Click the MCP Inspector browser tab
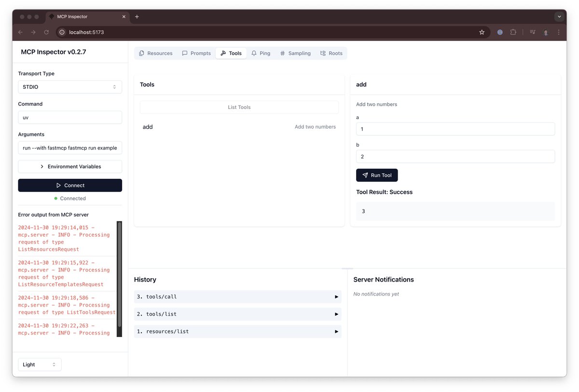Image resolution: width=579 pixels, height=392 pixels. click(x=87, y=16)
